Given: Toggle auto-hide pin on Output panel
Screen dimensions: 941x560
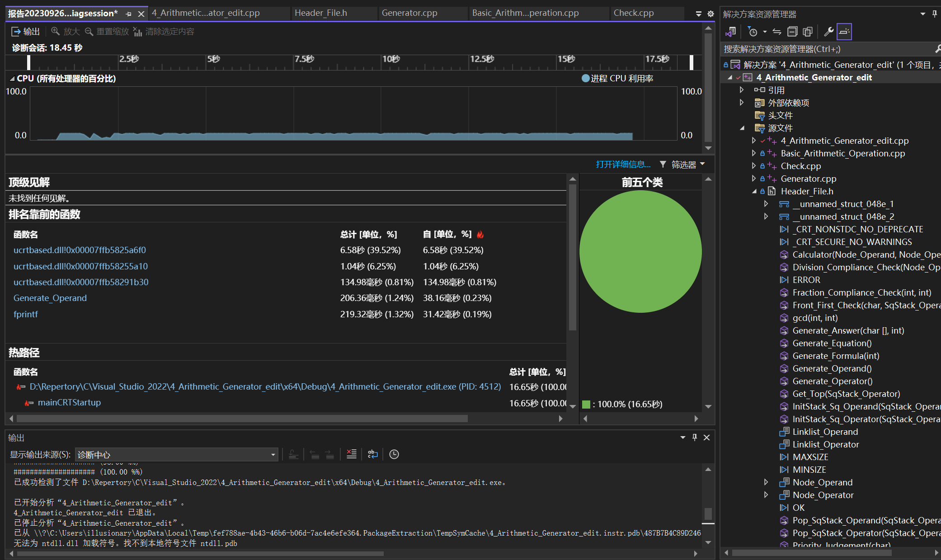Looking at the screenshot, I should coord(695,437).
